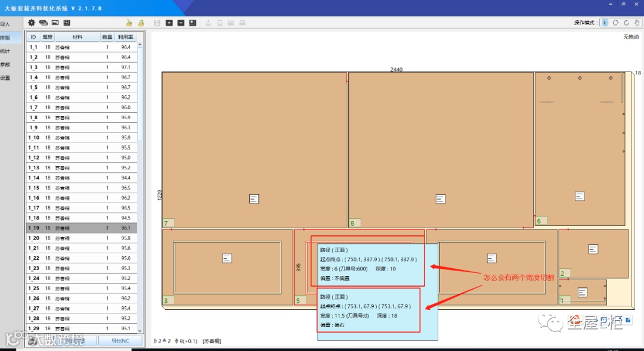This screenshot has height=351, width=644.
Task: Sort by 厚度 thickness column header
Action: coord(48,37)
